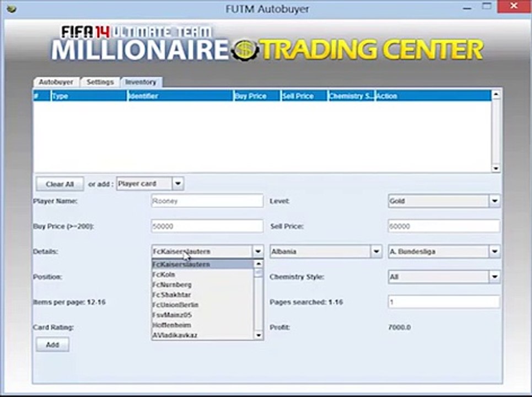The height and width of the screenshot is (397, 532).
Task: Choose Hoffenheim from the club list
Action: [x=203, y=325]
